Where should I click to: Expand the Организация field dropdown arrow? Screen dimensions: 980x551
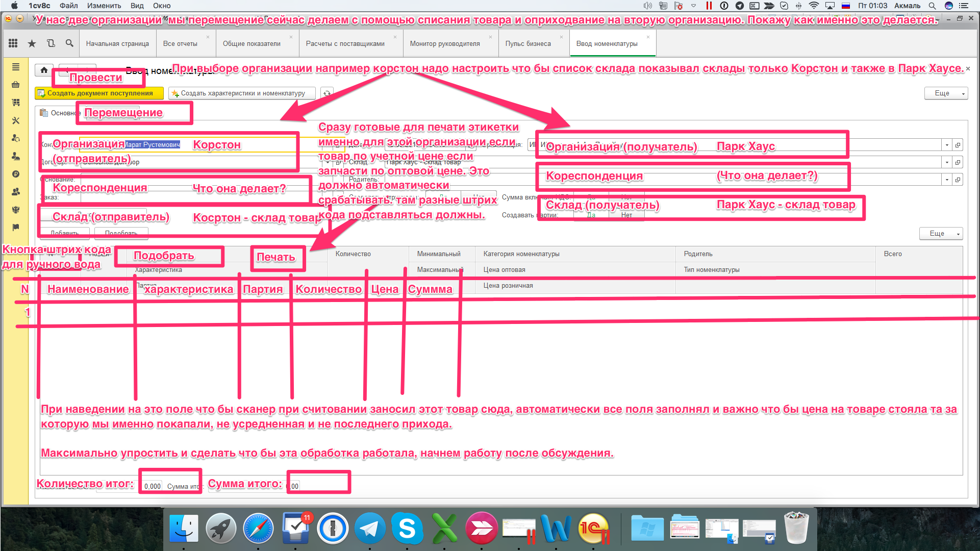pyautogui.click(x=947, y=145)
